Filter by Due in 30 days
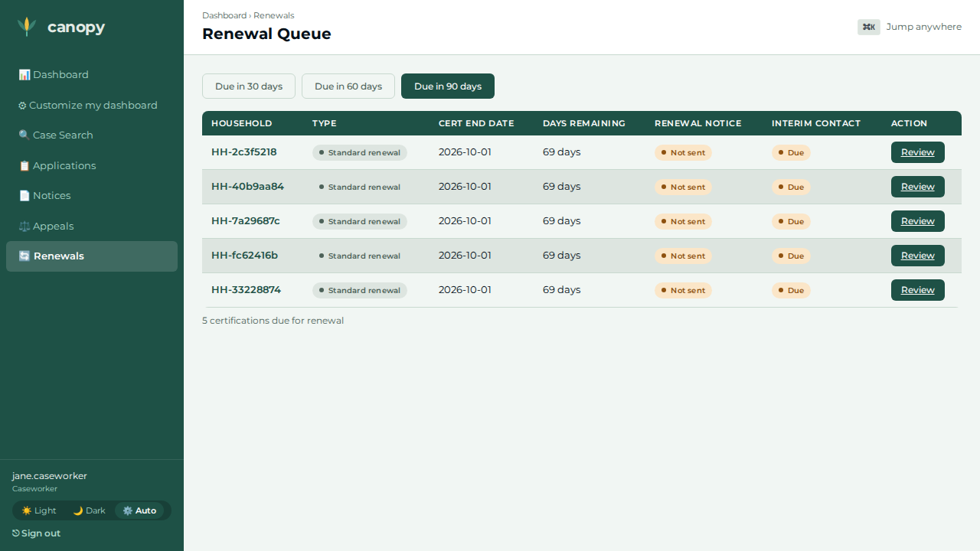This screenshot has width=980, height=551. (x=249, y=86)
